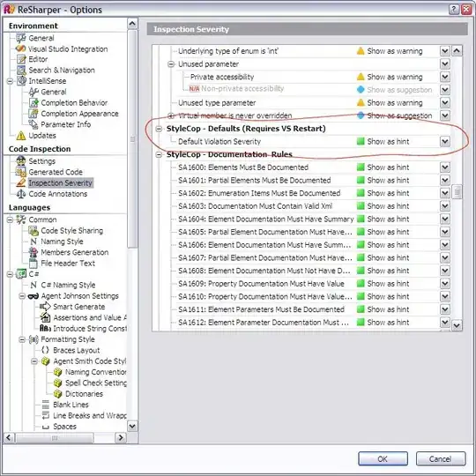The height and width of the screenshot is (476, 476).
Task: Select Inspection Severity in sidebar
Action: (x=60, y=182)
